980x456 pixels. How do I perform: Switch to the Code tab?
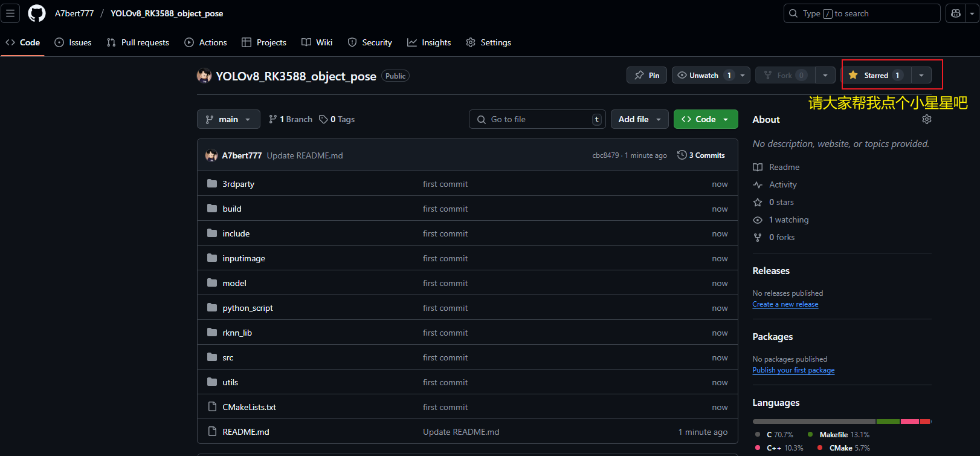[23, 42]
